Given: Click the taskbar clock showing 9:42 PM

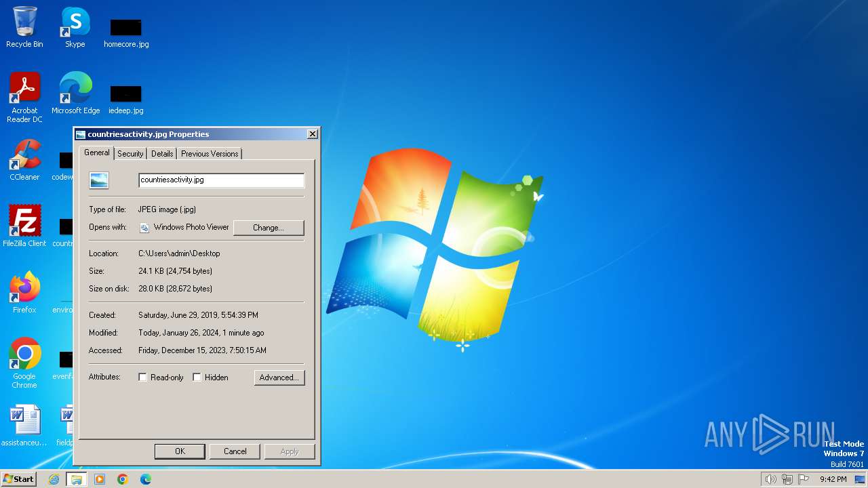Looking at the screenshot, I should pyautogui.click(x=833, y=479).
